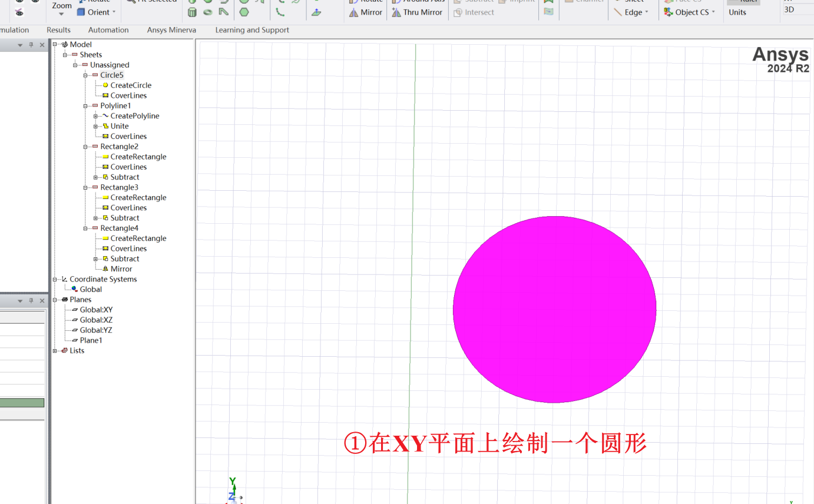The image size is (814, 504).
Task: Click the Mirror tool icon
Action: 354,12
